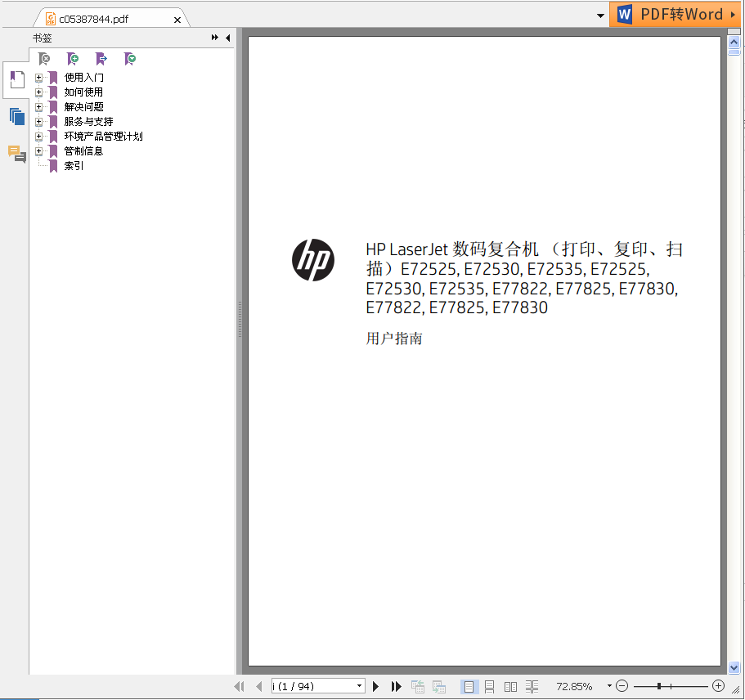Click the zoom slider handle
Screen dimensions: 745x700
[659, 686]
